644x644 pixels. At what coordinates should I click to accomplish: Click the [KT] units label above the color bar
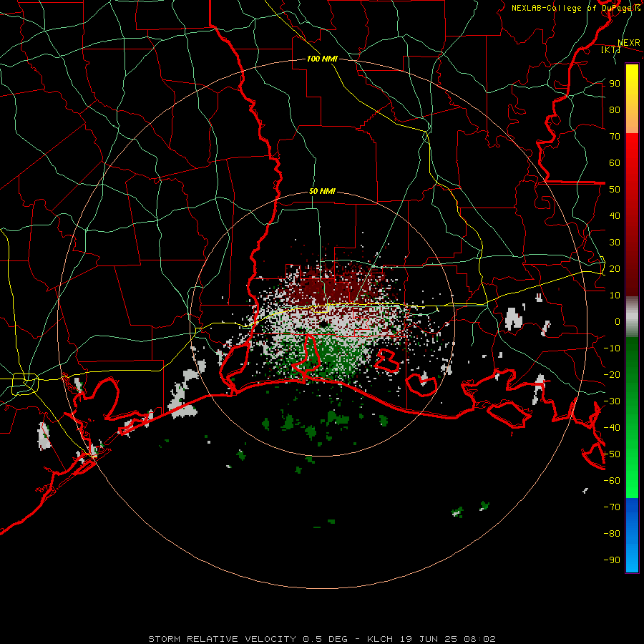pos(610,49)
